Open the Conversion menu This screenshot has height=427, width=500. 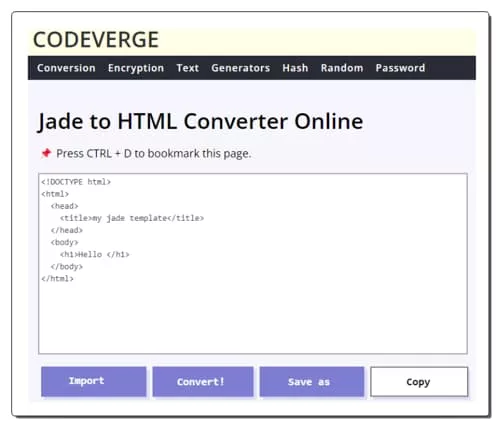(x=66, y=68)
